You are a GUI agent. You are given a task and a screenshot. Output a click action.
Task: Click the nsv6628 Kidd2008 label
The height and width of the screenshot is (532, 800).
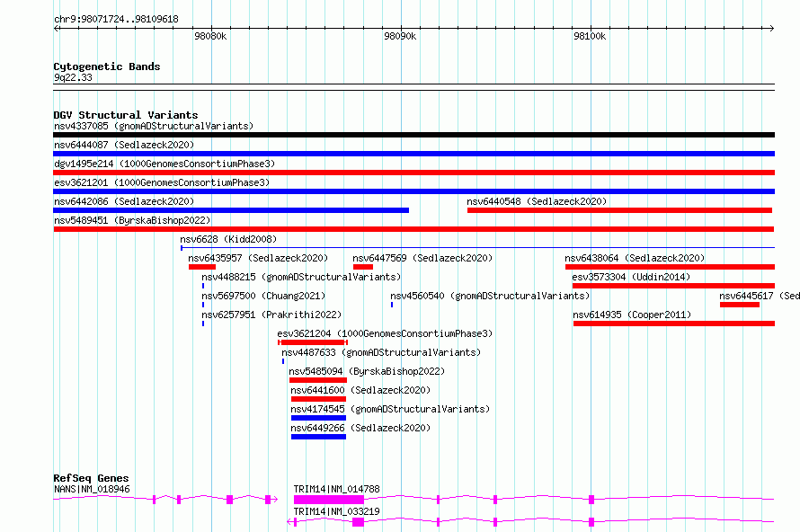click(228, 239)
